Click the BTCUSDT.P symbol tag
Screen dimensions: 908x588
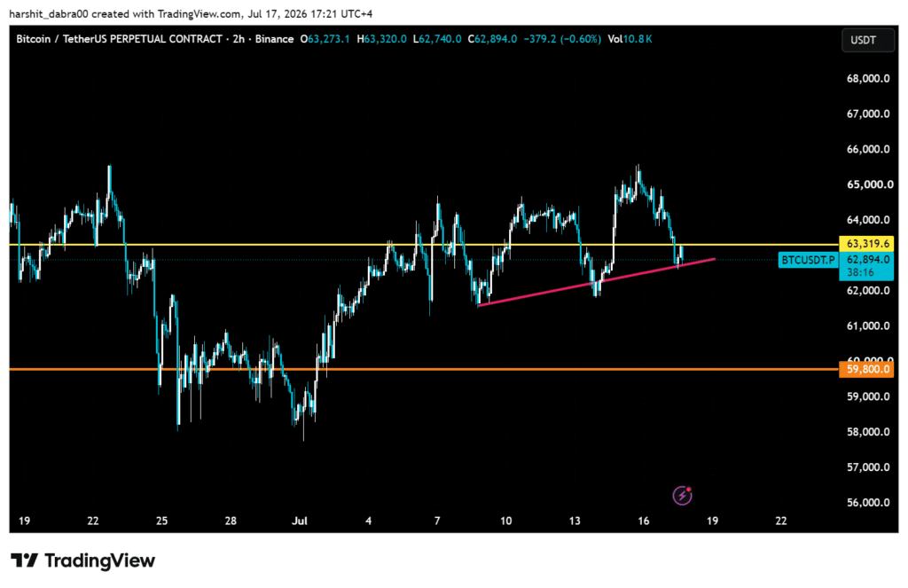pyautogui.click(x=808, y=260)
